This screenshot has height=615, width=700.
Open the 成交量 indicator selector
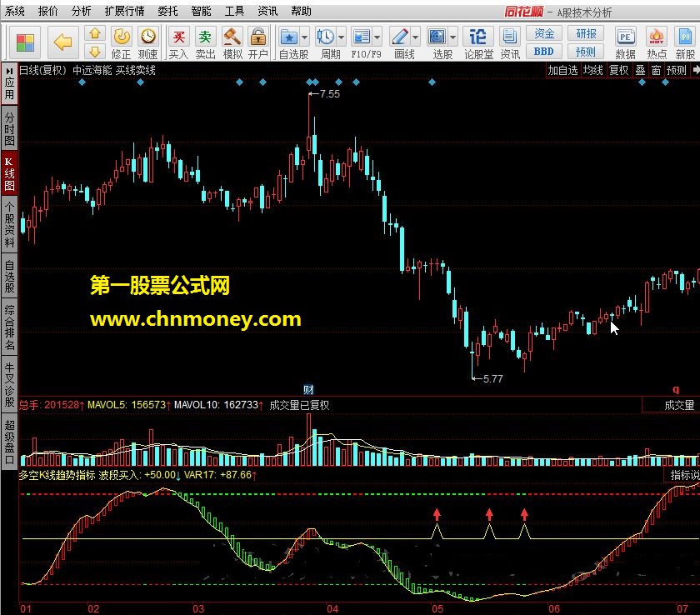click(679, 405)
